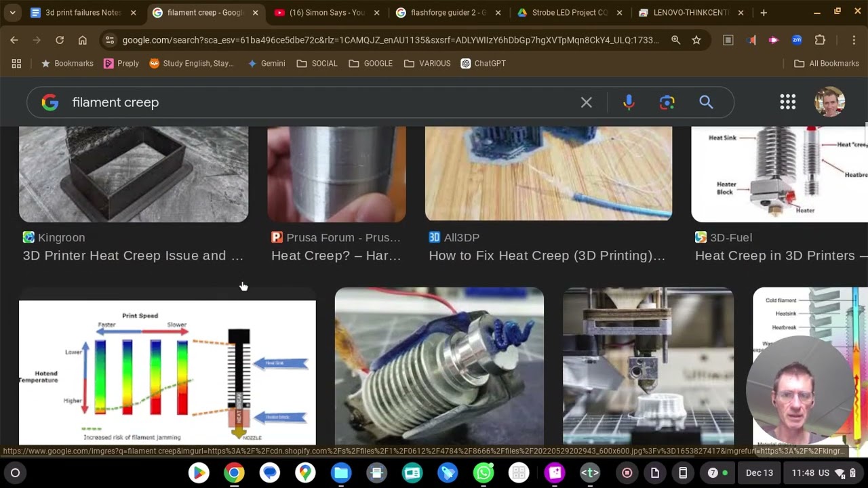Open the reading list side panel icon
Image resolution: width=868 pixels, height=488 pixels.
tap(728, 40)
